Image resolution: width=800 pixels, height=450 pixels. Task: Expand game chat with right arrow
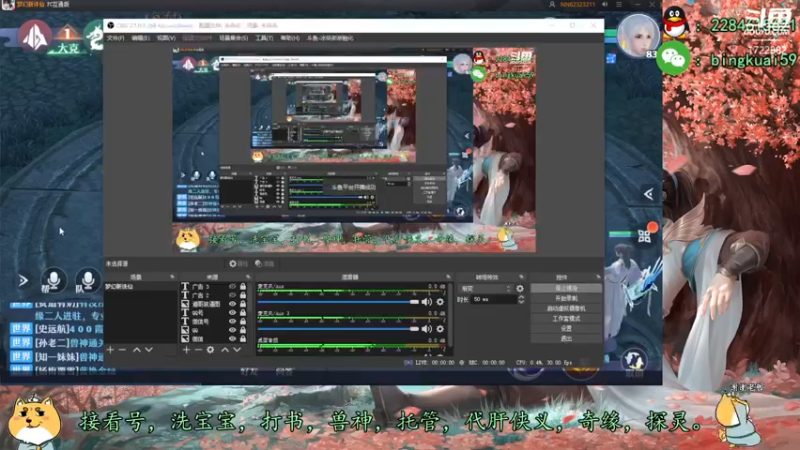[x=23, y=280]
